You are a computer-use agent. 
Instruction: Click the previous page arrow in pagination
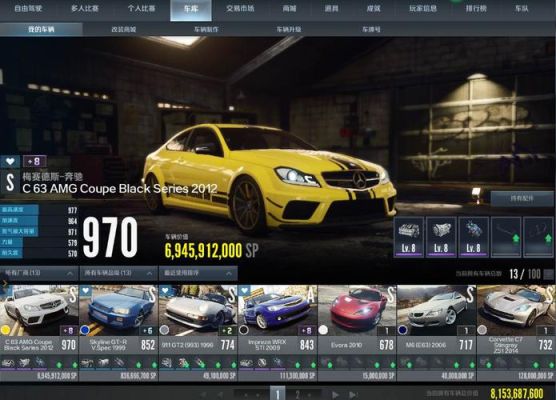pos(220,394)
